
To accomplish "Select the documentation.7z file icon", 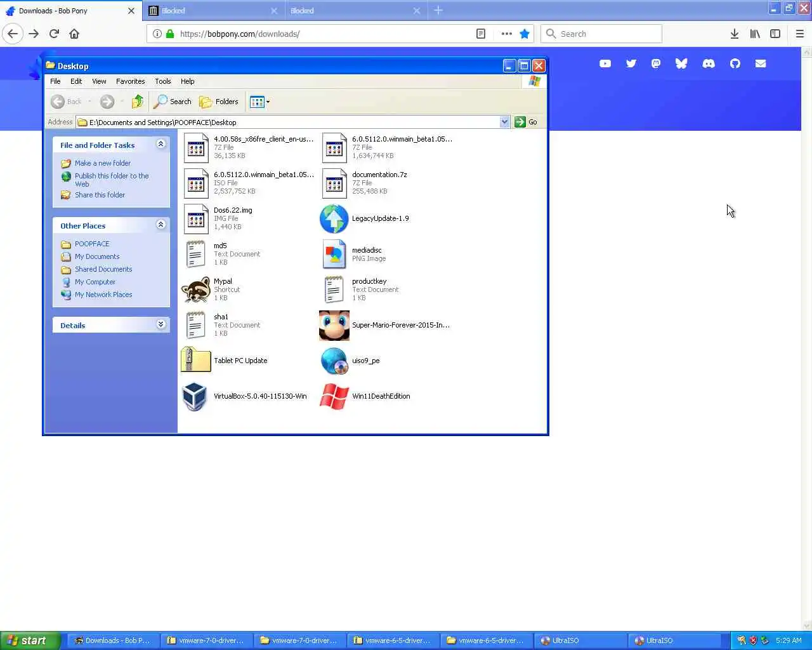I will pos(334,183).
